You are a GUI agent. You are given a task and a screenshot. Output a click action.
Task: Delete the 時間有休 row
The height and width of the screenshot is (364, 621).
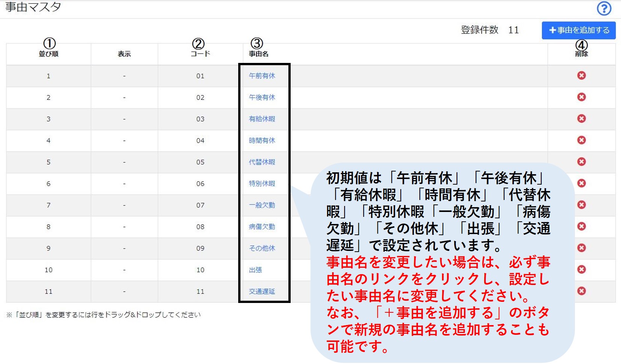[581, 140]
